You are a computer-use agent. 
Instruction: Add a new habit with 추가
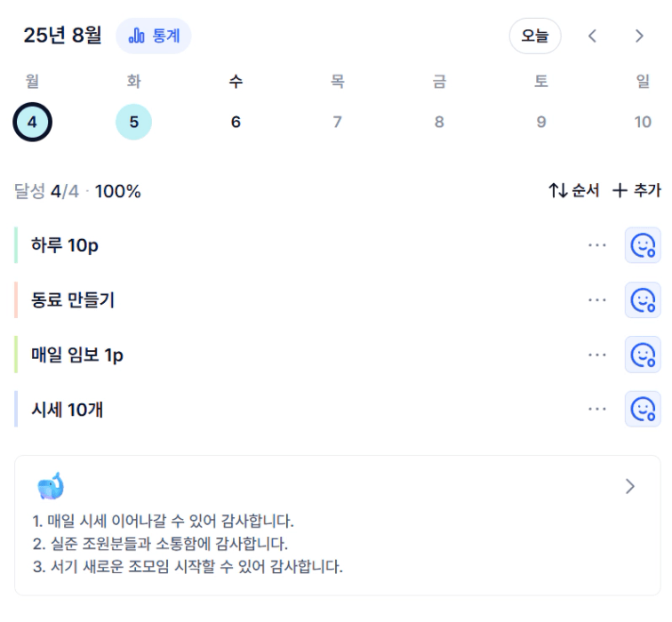click(x=636, y=191)
